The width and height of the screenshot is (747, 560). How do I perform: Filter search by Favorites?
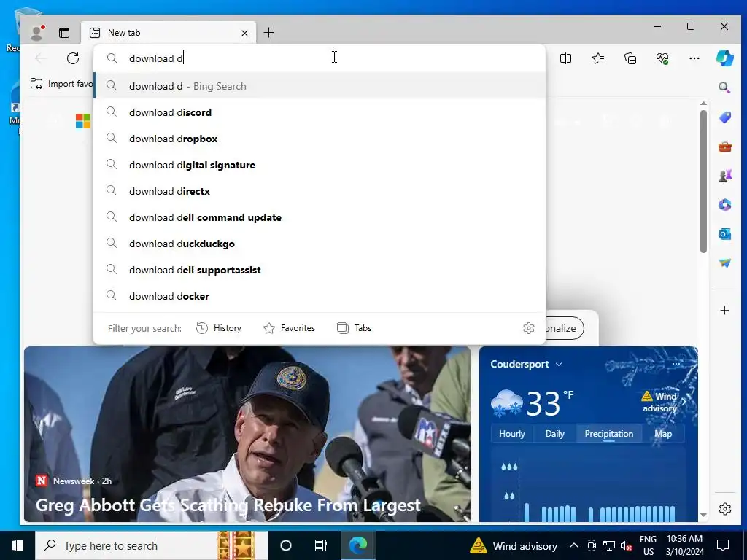click(289, 328)
